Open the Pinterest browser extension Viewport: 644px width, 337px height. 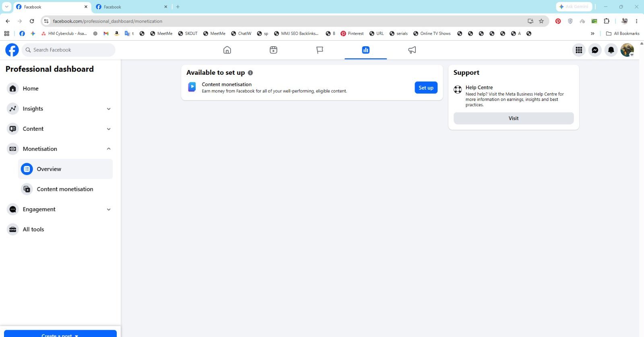558,21
